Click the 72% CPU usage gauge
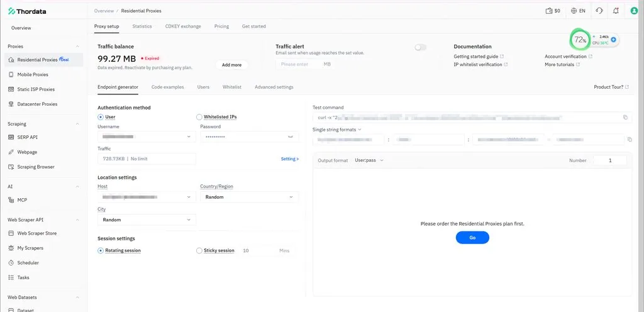The width and height of the screenshot is (644, 312). click(x=579, y=40)
